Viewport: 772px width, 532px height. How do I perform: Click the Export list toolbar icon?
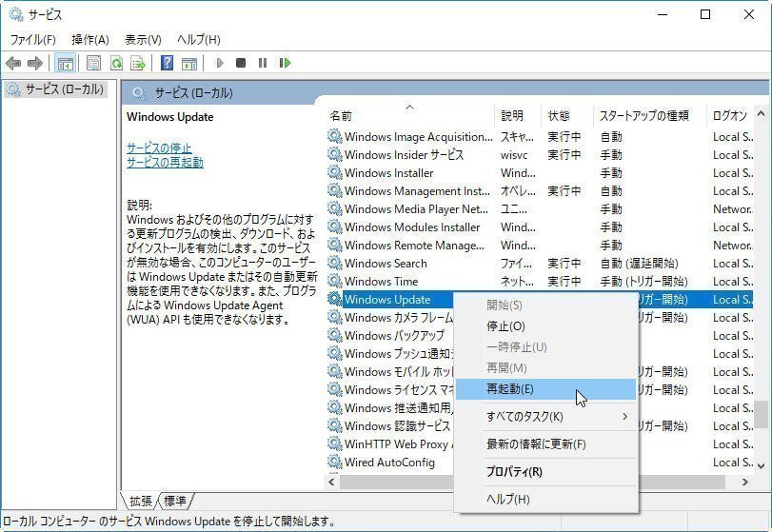tap(138, 63)
